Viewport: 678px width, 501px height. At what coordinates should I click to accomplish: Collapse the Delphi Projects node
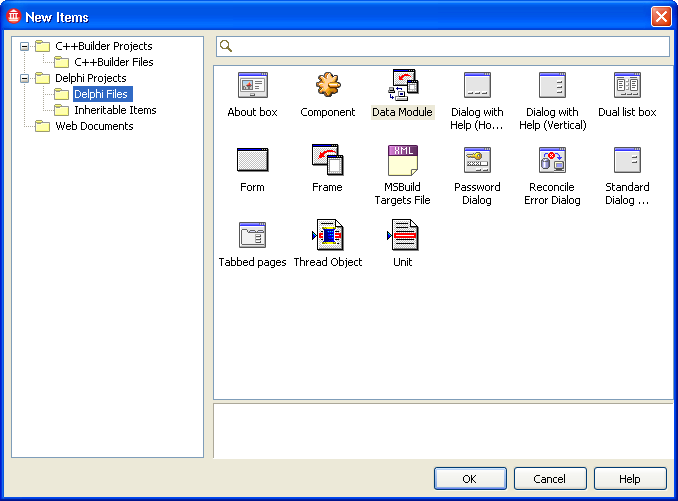tap(25, 78)
